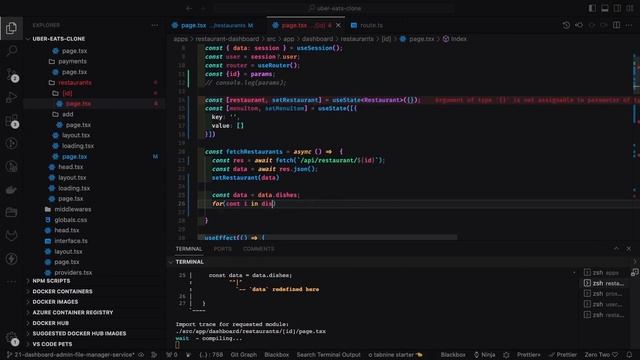The height and width of the screenshot is (360, 640).
Task: Expand the NPM SCRIPTS section
Action: tap(51, 281)
